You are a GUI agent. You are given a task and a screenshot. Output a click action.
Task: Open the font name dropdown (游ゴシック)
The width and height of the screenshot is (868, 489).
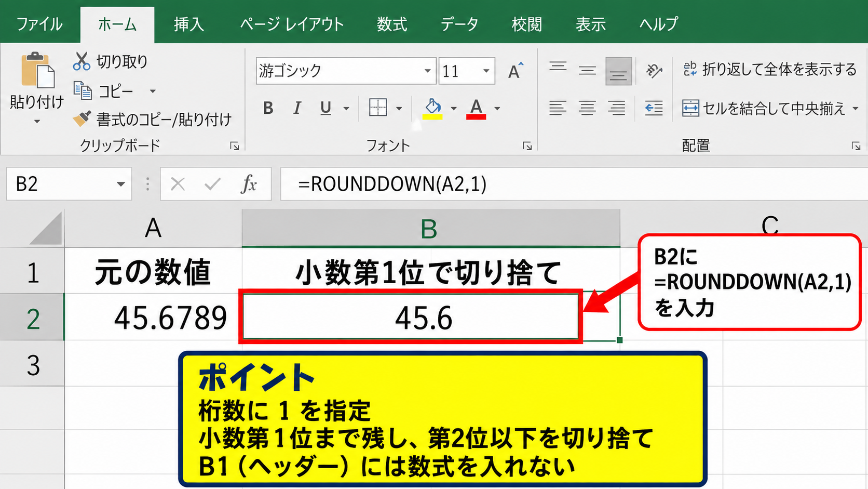point(427,71)
